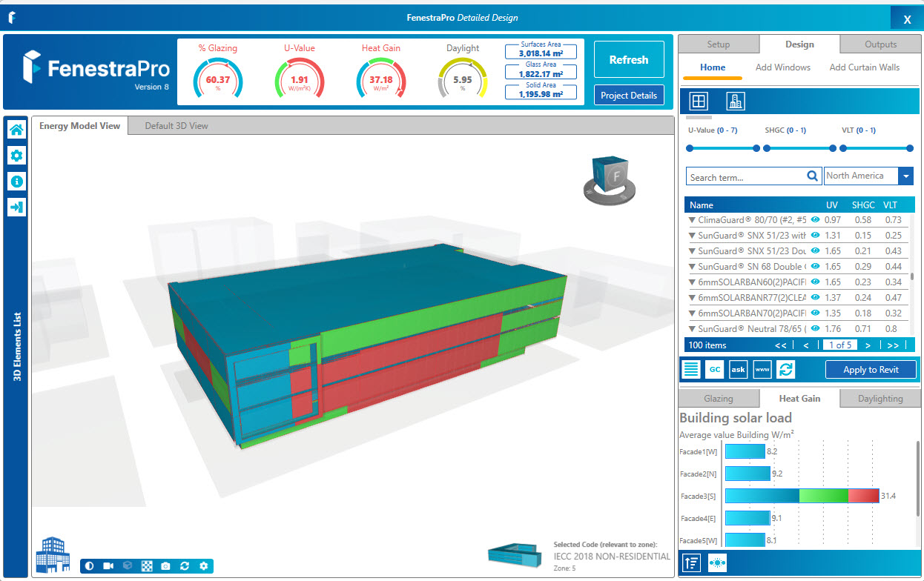Screen dimensions: 924x581
Task: Switch to the Daylighting tab
Action: [880, 399]
